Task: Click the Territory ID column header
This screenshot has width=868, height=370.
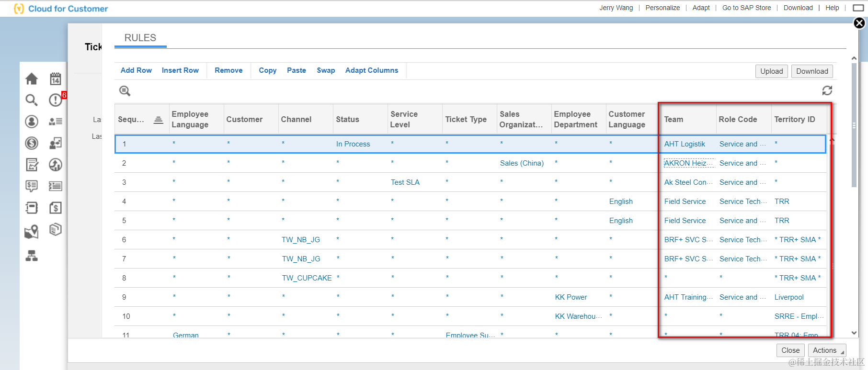Action: [798, 120]
